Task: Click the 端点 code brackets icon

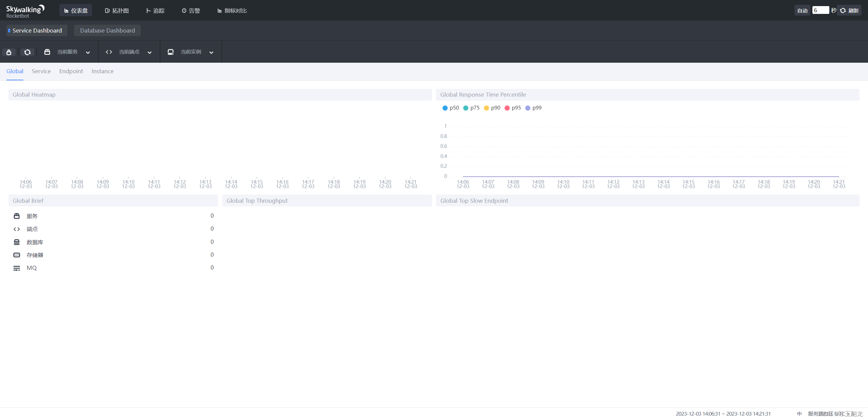Action: tap(17, 229)
